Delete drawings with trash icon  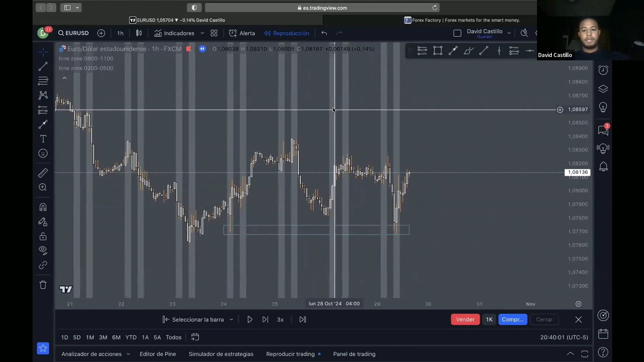[43, 285]
